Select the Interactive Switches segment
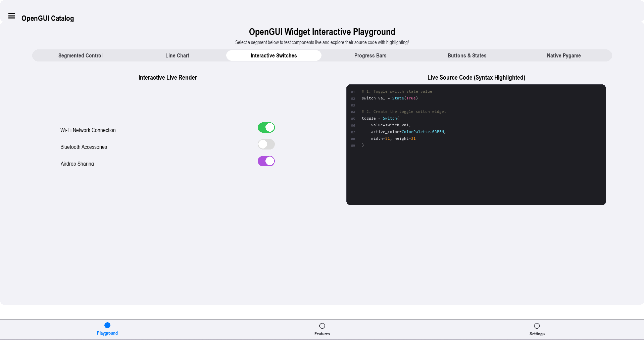The width and height of the screenshot is (644, 340). 274,55
